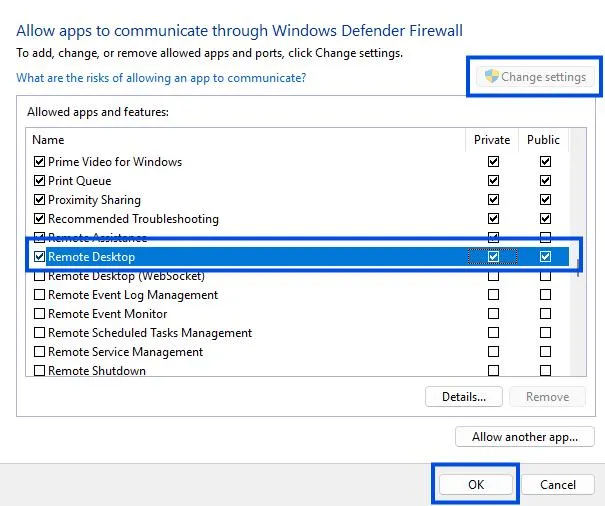Enable Public for Remote Service Management

pos(545,352)
